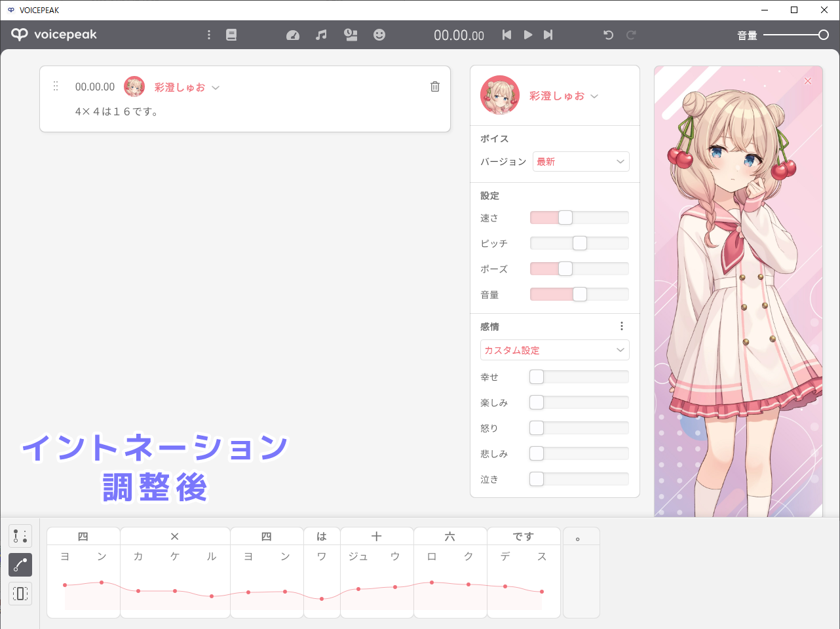Select the は word segment
Viewport: 840px width, 629px height.
pos(322,536)
